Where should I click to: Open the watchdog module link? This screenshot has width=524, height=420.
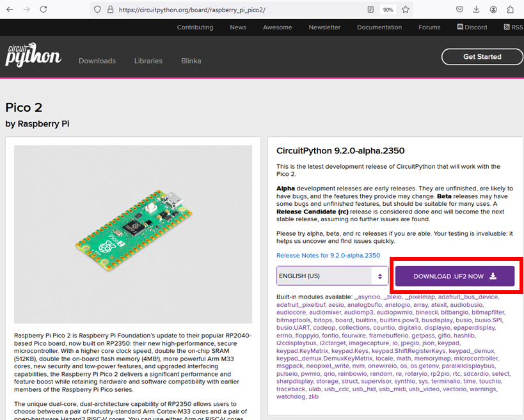pyautogui.click(x=290, y=396)
